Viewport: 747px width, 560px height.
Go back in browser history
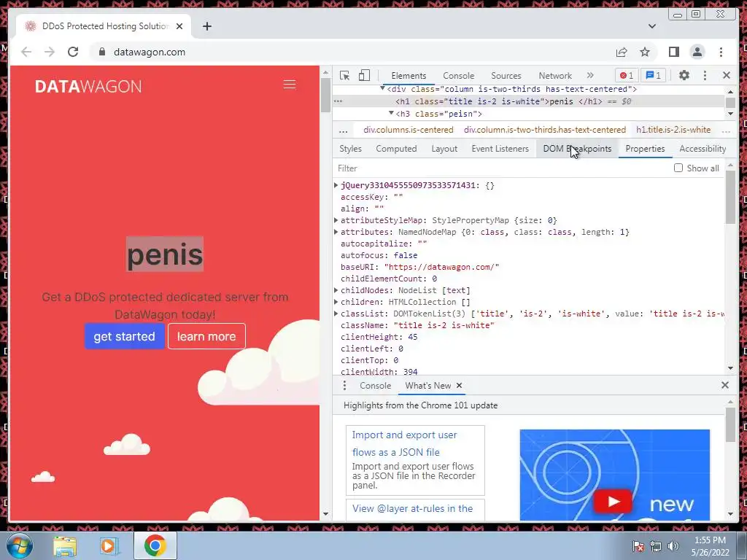(x=26, y=52)
